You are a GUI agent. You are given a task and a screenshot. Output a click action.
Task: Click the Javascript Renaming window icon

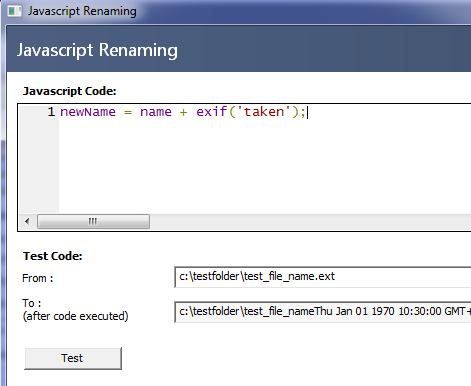tap(14, 11)
